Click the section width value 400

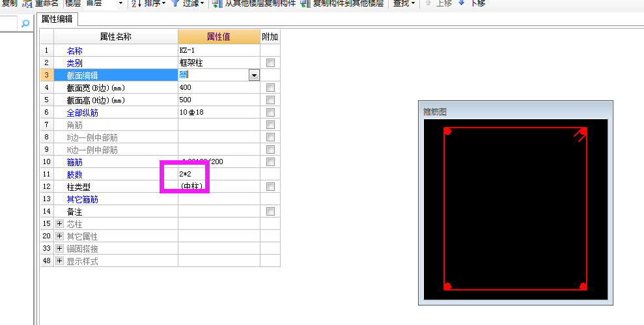[x=219, y=87]
